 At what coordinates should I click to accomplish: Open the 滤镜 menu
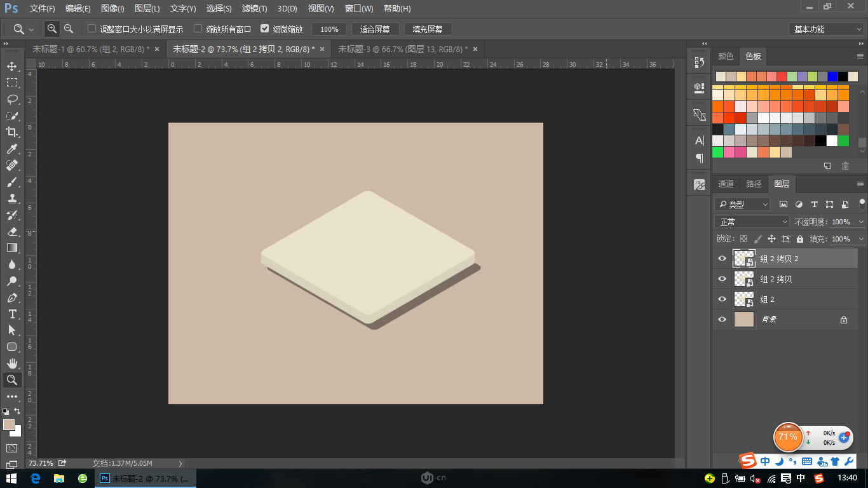click(253, 8)
